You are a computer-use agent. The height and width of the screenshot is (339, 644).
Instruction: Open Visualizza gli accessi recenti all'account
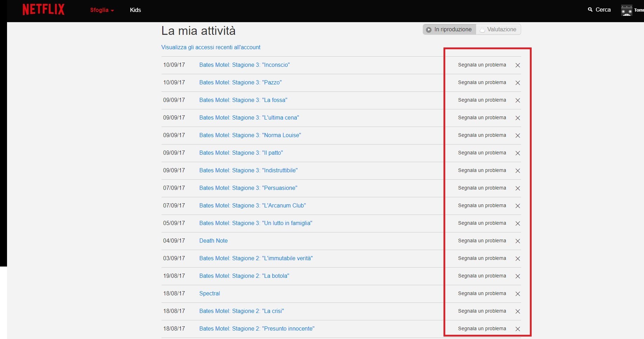tap(211, 47)
